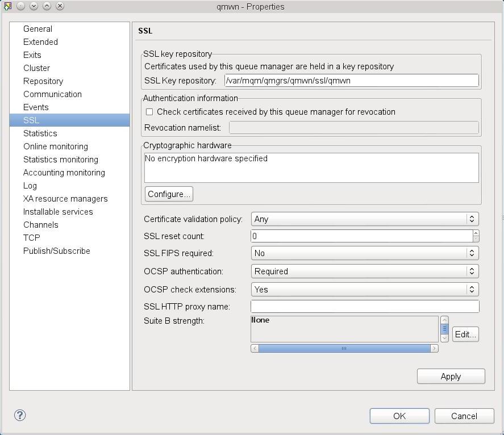Open the Publish/Subscribe settings
This screenshot has width=504, height=435.
[56, 250]
